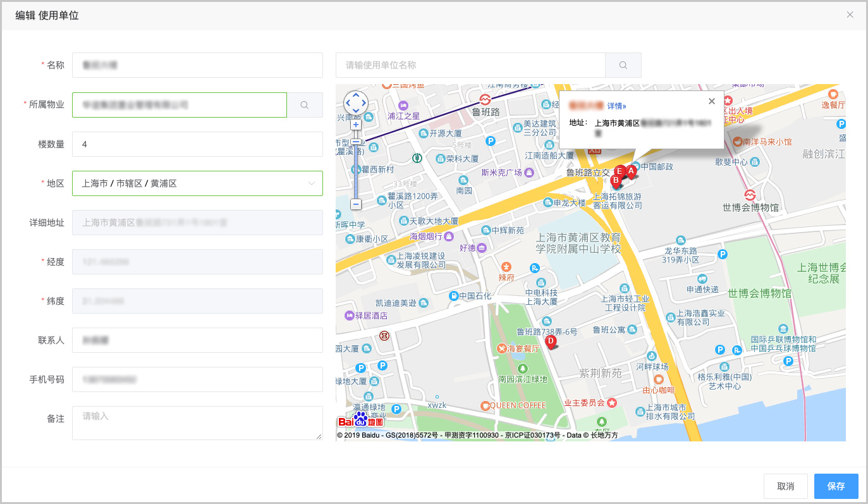The image size is (868, 504).
Task: Click the 海烟烟行 shop icon
Action: point(449,237)
